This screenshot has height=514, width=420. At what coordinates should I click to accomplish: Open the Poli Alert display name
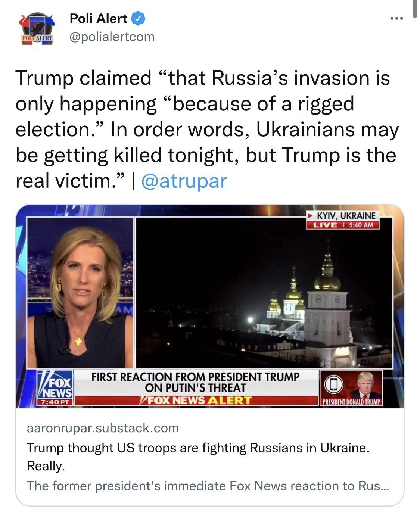[99, 18]
